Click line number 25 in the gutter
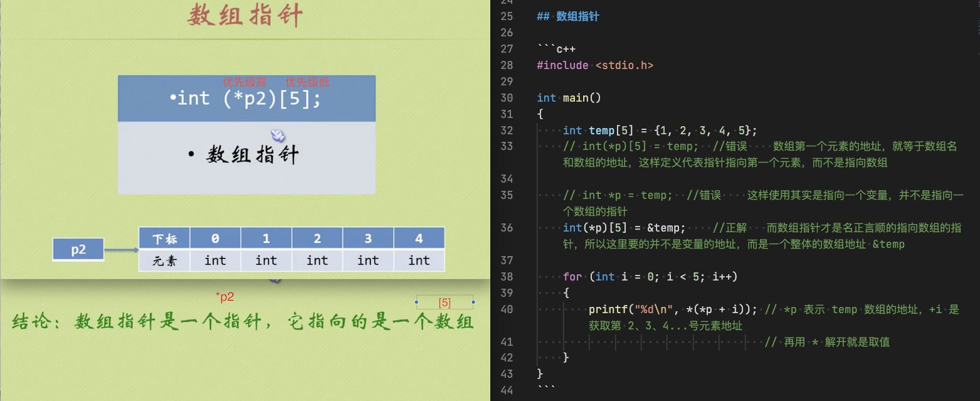Viewport: 980px width, 401px height. (x=507, y=16)
